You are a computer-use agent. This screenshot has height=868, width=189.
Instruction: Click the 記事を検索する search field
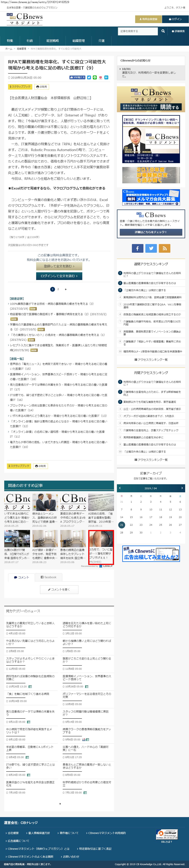[138, 31]
